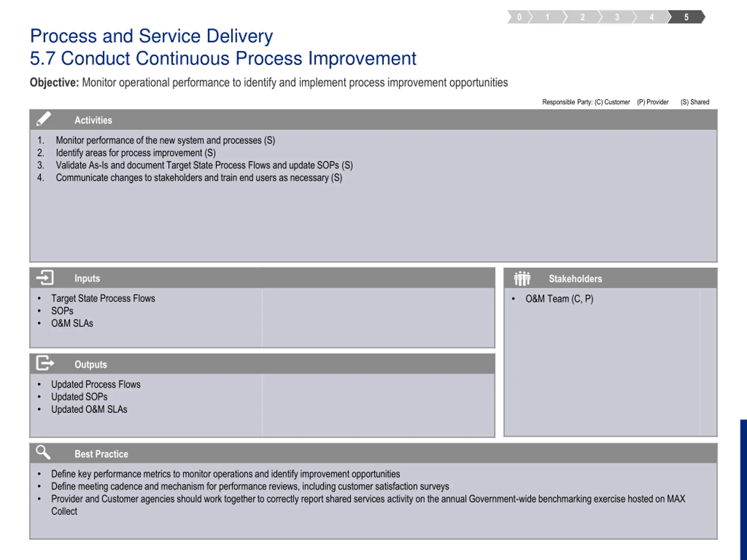This screenshot has height=560, width=747.
Task: Select phase 2 chevron in progress bar
Action: [x=582, y=17]
